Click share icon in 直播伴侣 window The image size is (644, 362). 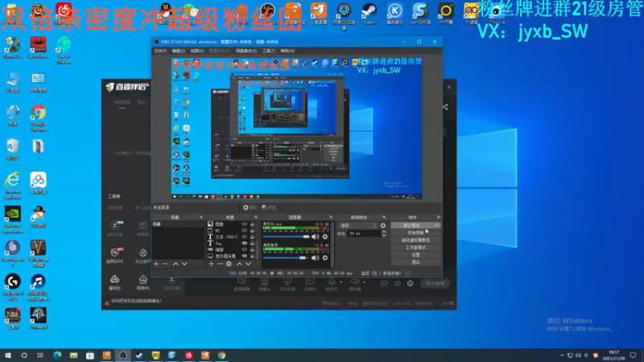445,107
